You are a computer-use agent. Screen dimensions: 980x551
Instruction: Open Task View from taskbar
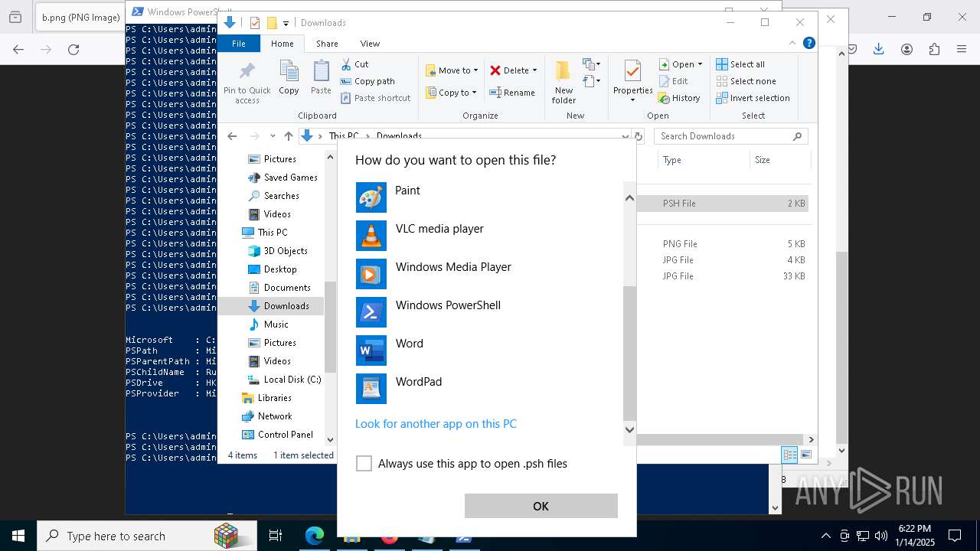[276, 536]
